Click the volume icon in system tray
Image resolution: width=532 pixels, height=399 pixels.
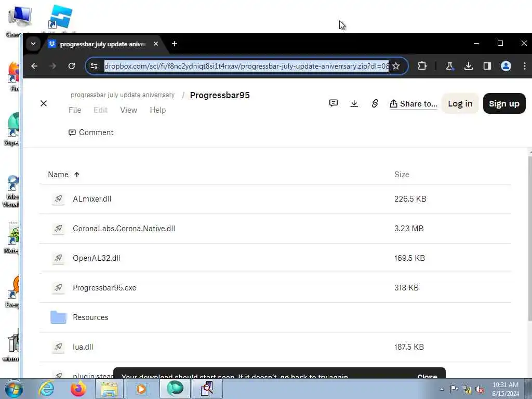point(480,390)
